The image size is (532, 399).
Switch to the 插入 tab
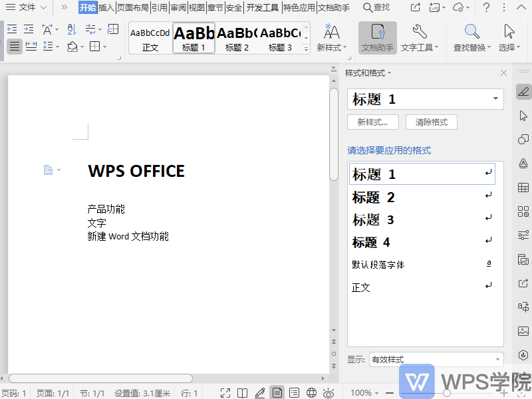106,7
